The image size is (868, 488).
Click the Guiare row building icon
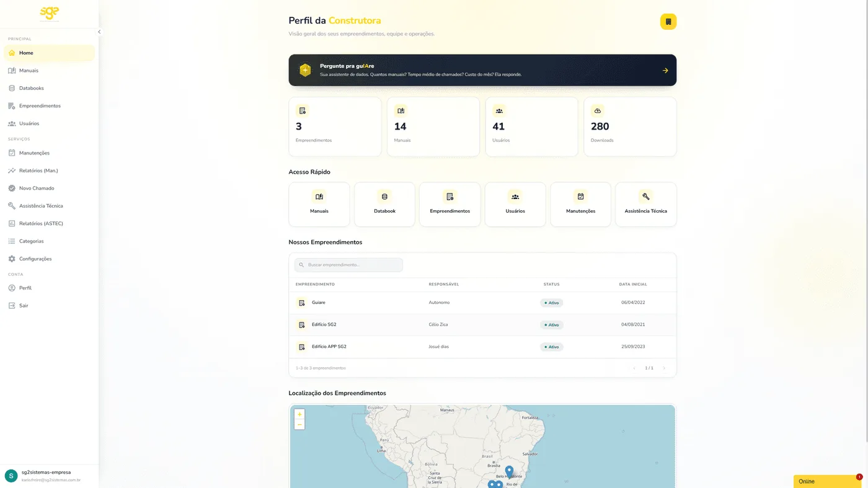(x=301, y=303)
